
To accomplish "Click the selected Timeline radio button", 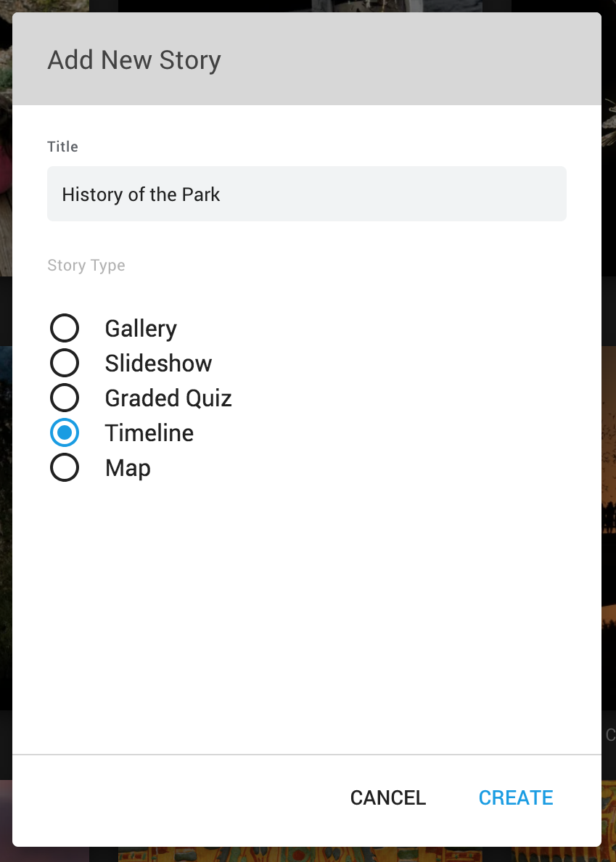I will point(65,432).
